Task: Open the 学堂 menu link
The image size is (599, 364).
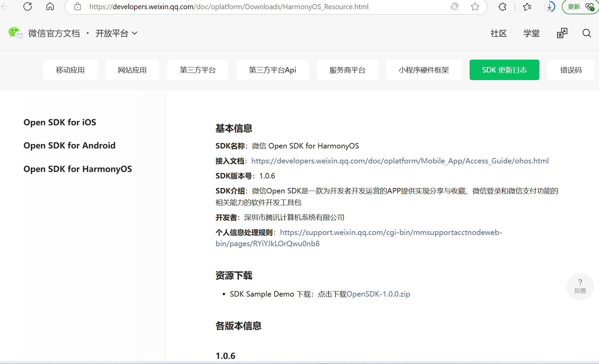Action: 532,33
